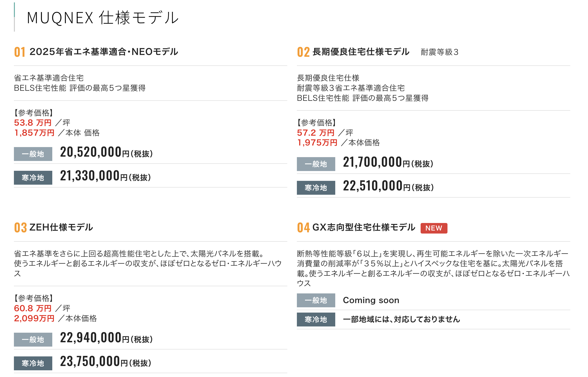Image resolution: width=588 pixels, height=377 pixels.
Task: Click the red NEW badge
Action: [434, 228]
